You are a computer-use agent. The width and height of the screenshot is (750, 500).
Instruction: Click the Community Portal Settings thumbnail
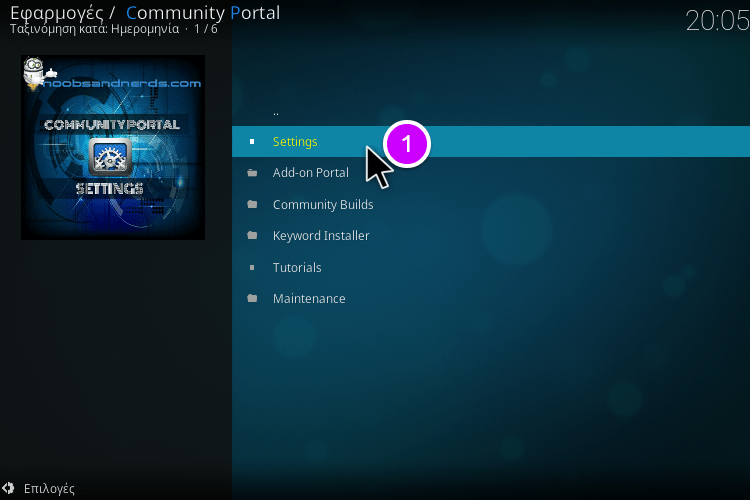tap(113, 147)
